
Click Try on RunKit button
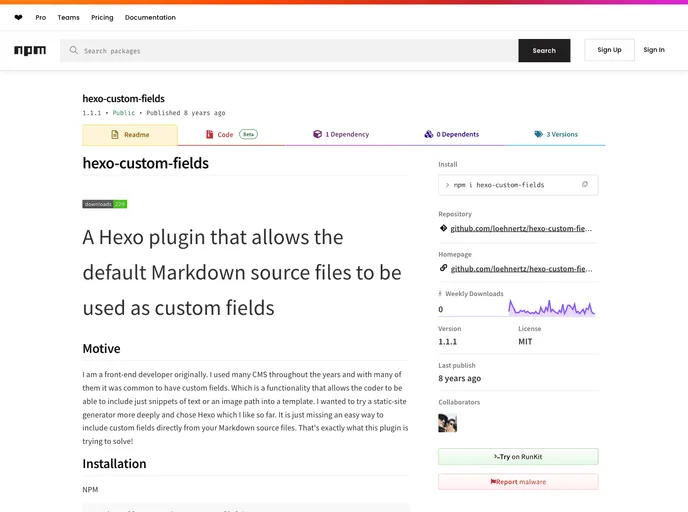pos(518,456)
